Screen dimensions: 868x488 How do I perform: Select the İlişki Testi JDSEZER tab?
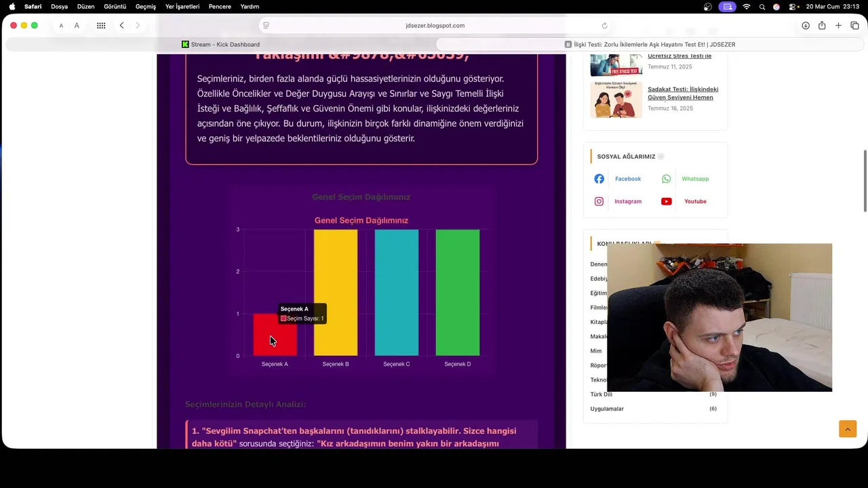tap(650, 44)
